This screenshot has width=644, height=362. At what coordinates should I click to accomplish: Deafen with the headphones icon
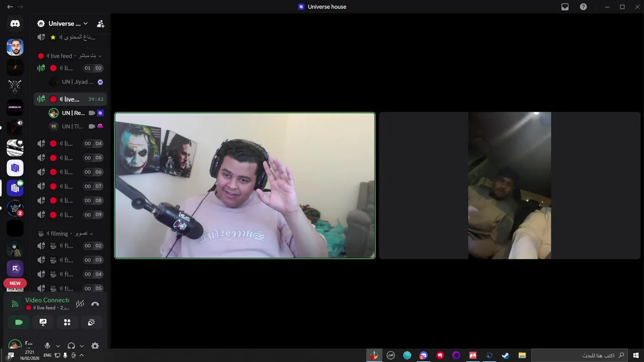(x=71, y=346)
